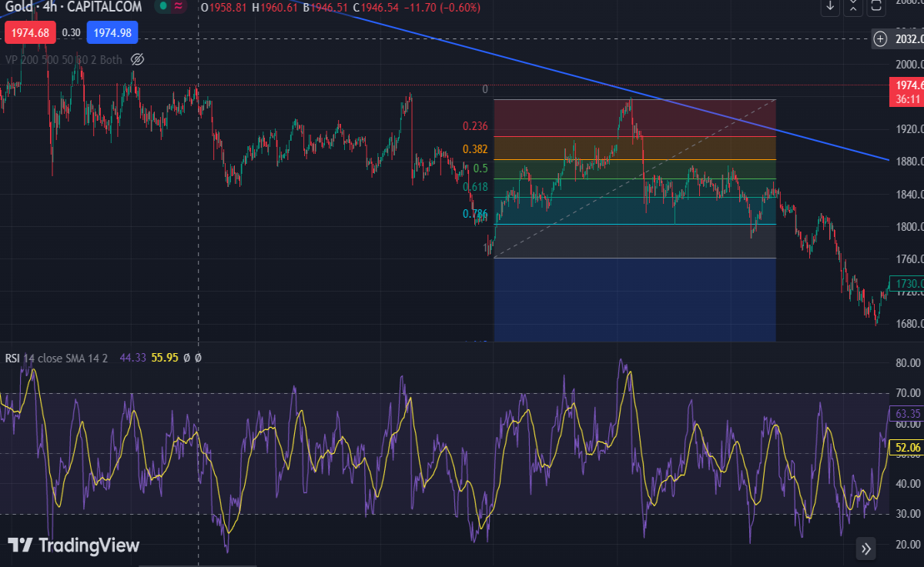Click the red 1974 countdown price label
This screenshot has height=567, width=924.
point(906,92)
